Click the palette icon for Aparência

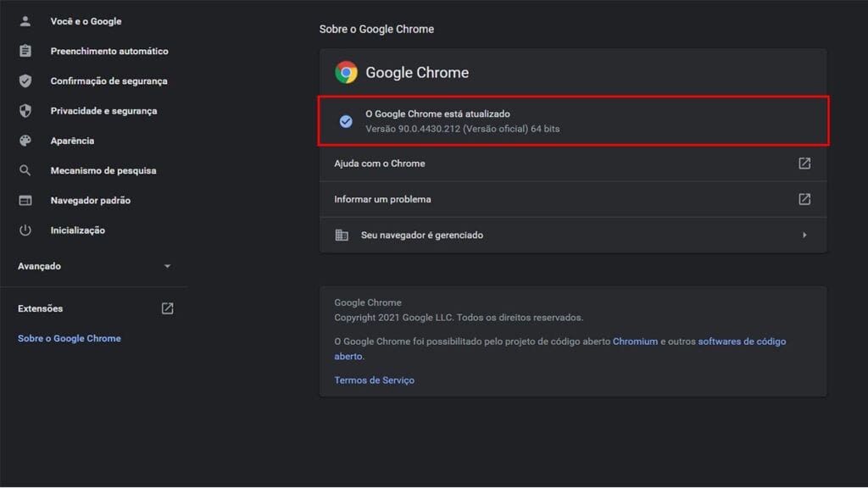click(25, 141)
